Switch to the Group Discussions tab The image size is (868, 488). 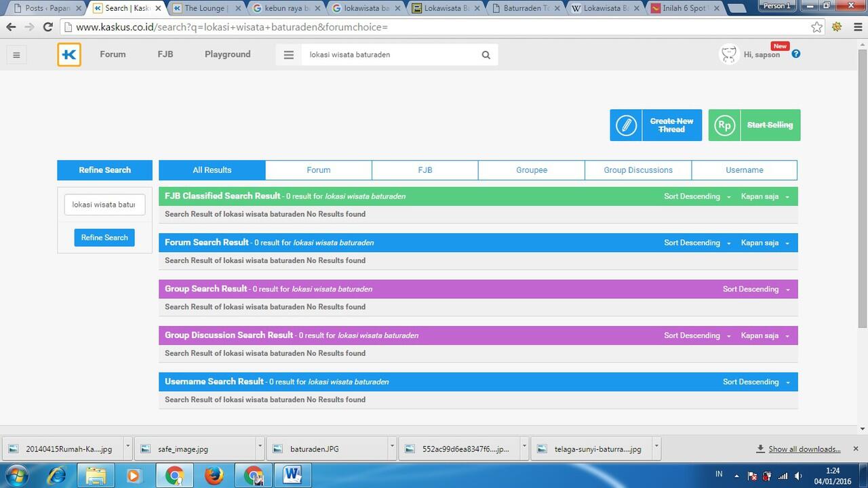click(x=638, y=170)
